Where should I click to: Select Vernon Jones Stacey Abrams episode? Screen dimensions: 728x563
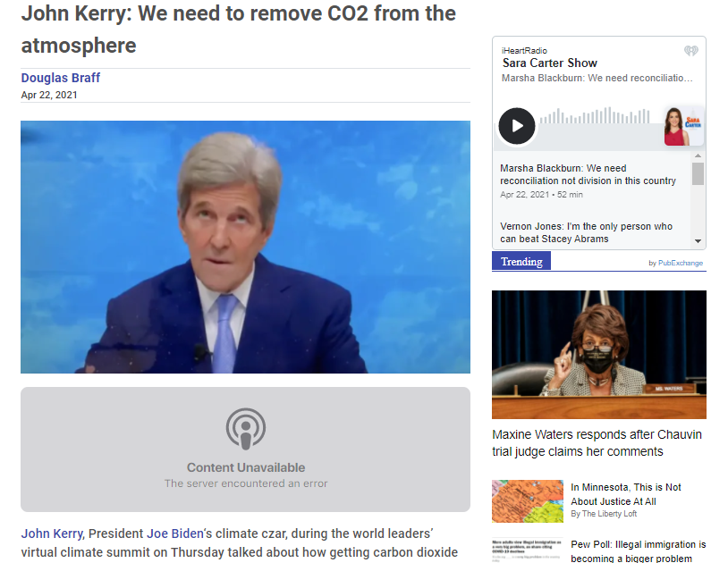pos(586,232)
